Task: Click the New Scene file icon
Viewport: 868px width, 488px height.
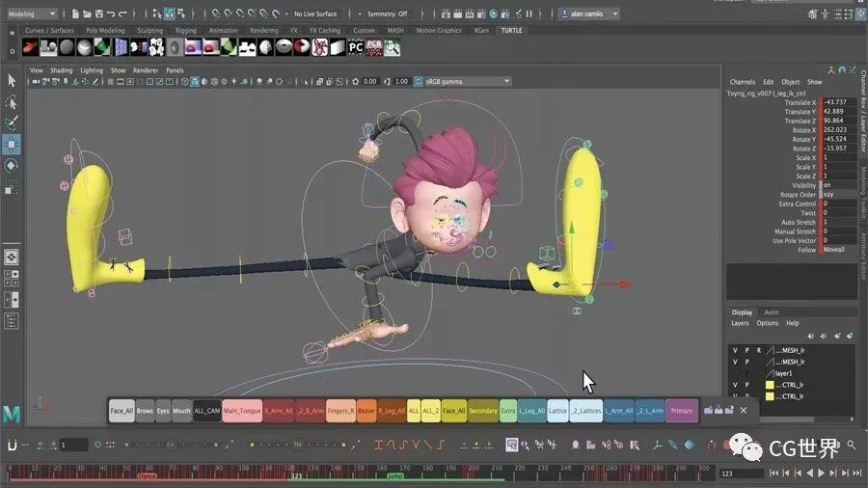Action: coord(75,14)
